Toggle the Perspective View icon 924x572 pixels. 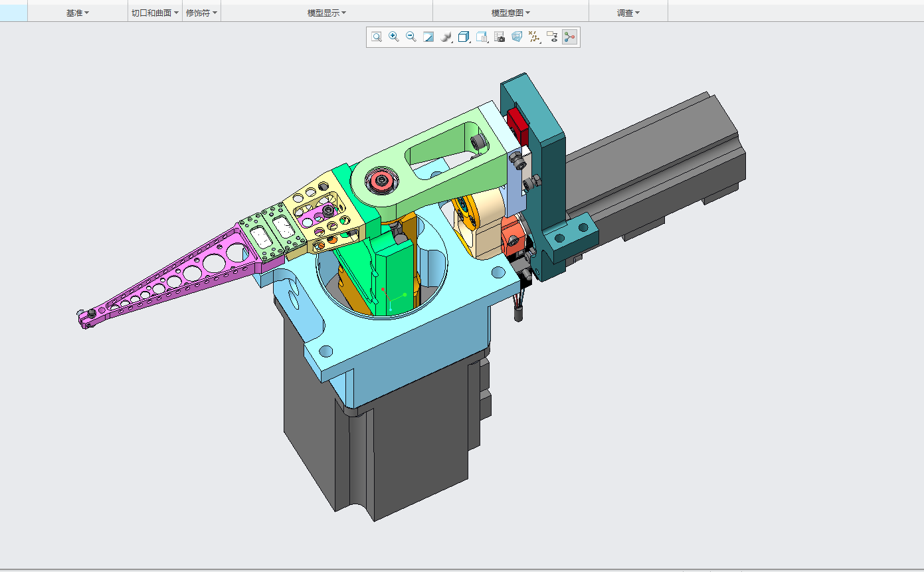pos(517,37)
